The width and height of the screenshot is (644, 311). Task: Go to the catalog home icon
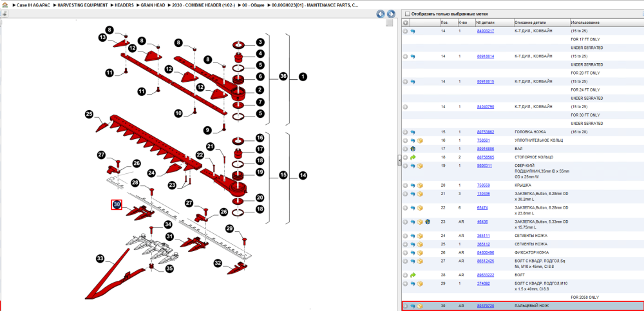pos(5,6)
